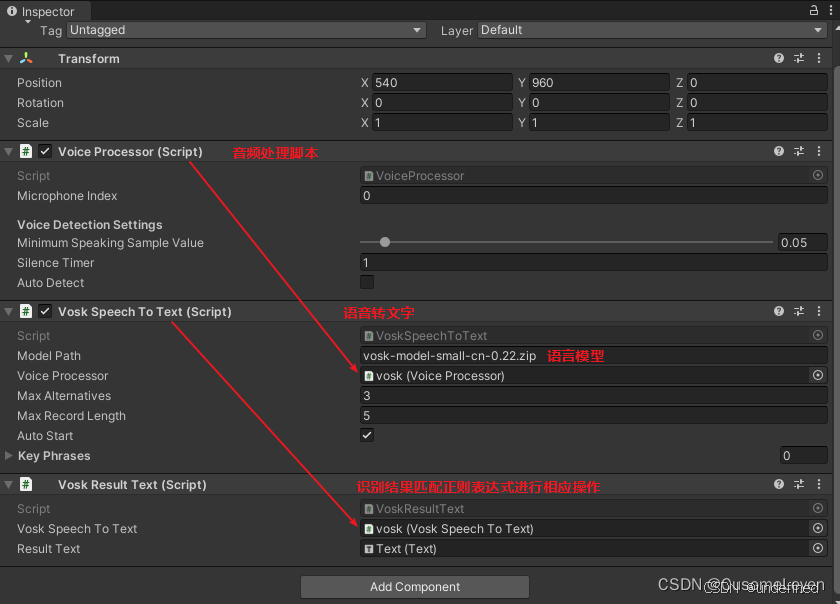Open picker for Vosk Speech To Text field
This screenshot has width=840, height=604.
(818, 528)
